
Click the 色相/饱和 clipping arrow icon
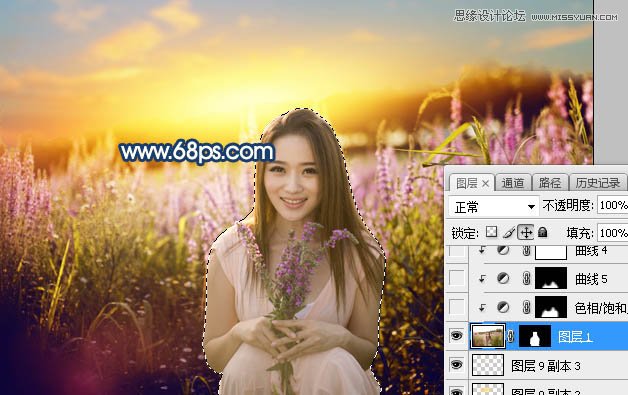pyautogui.click(x=482, y=307)
